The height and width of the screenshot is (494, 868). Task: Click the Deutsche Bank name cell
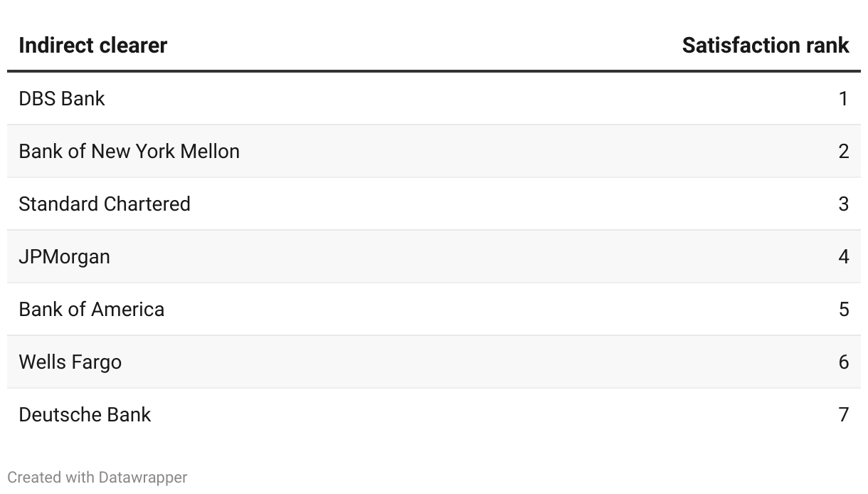click(85, 414)
